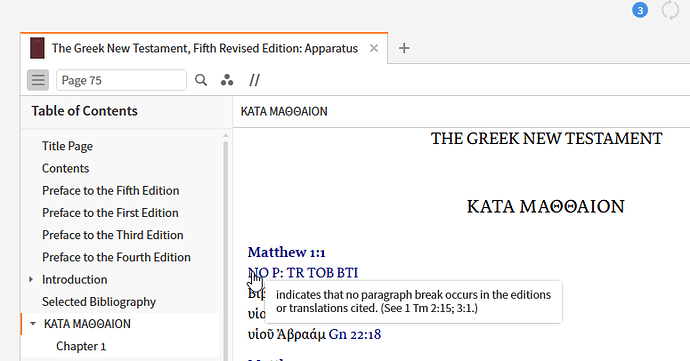Image resolution: width=690 pixels, height=361 pixels.
Task: Click the NO P: abbreviation link
Action: click(266, 273)
